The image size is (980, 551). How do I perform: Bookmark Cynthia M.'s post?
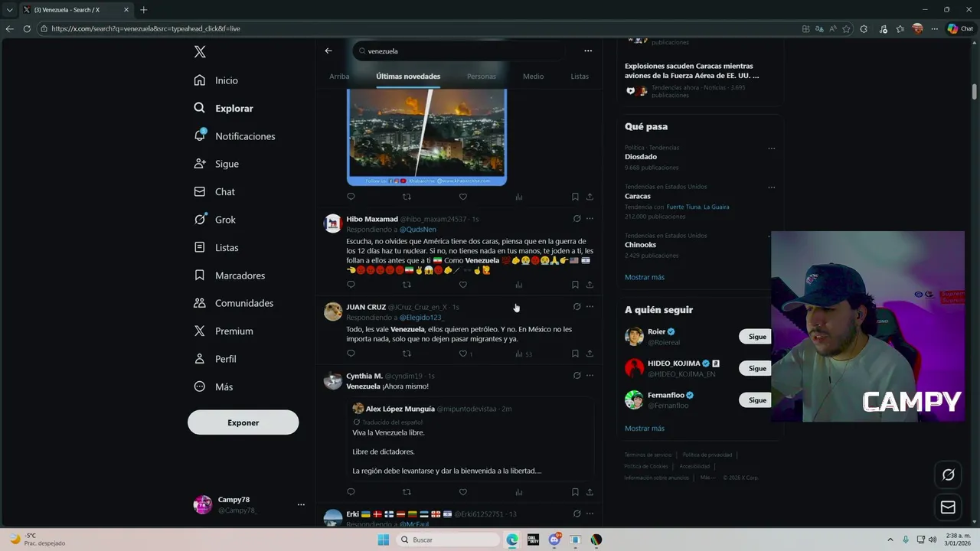click(x=575, y=492)
